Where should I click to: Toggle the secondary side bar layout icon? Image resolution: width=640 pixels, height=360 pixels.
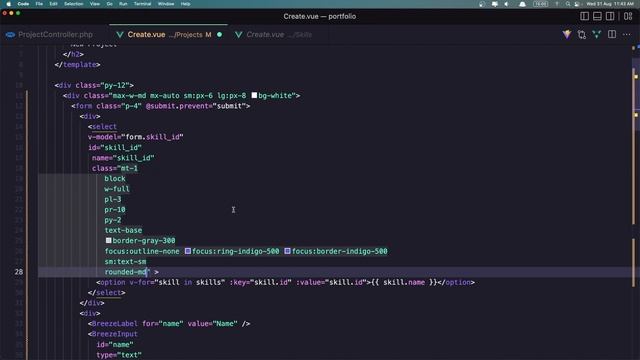coord(610,16)
